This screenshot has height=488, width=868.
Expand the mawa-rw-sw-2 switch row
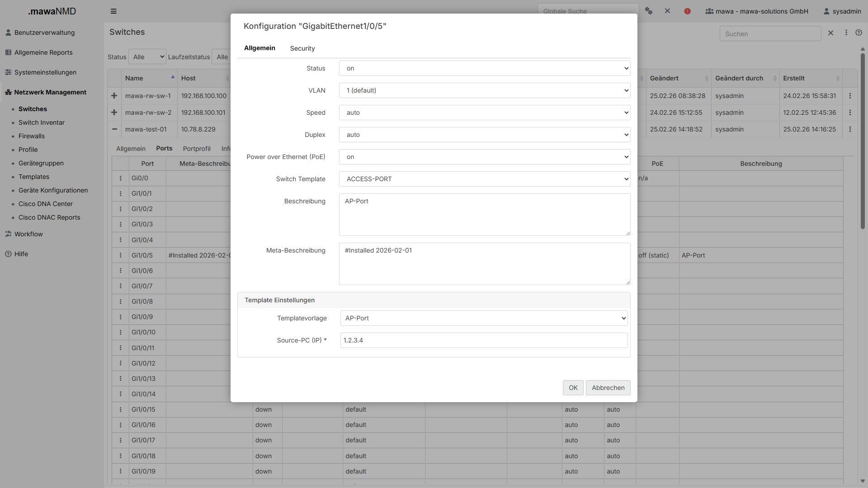click(x=114, y=113)
